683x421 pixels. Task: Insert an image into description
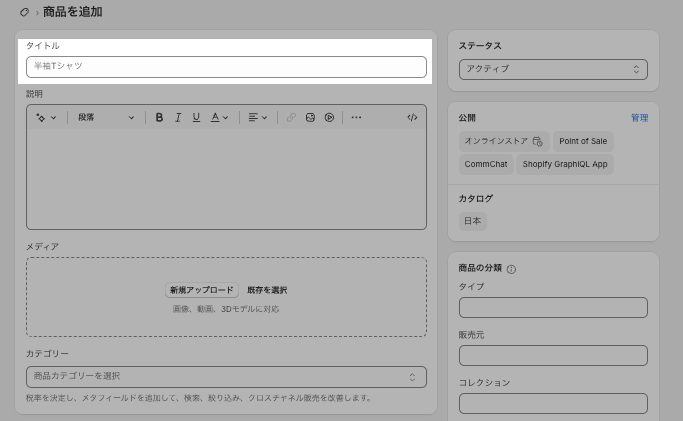tap(310, 118)
